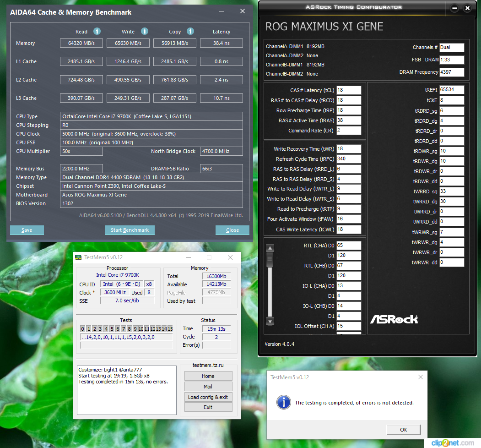The height and width of the screenshot is (448, 481).
Task: Minimize the AIDA64 benchmark window
Action: [x=222, y=11]
